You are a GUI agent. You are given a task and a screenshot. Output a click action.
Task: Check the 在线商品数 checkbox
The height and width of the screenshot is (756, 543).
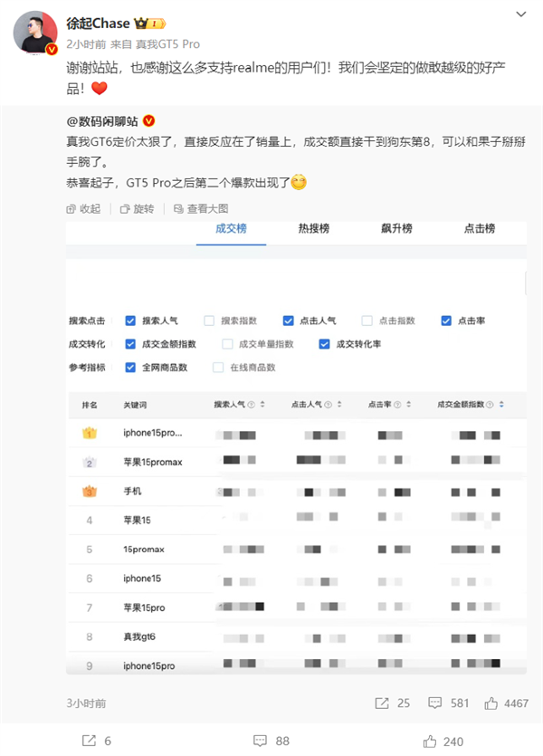[x=218, y=368]
